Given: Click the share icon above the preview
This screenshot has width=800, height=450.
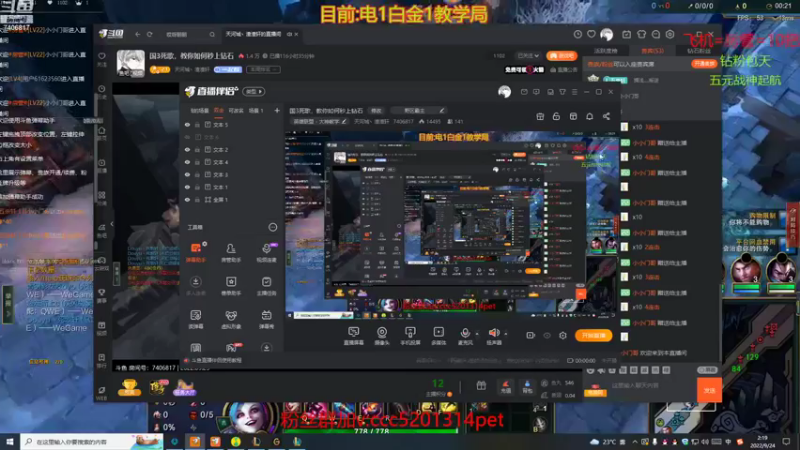Looking at the screenshot, I should 606,116.
